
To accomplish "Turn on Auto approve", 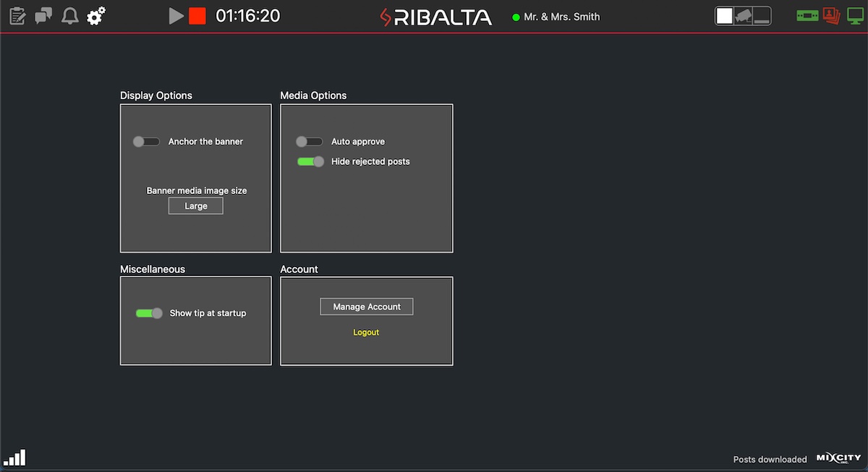I will click(x=310, y=141).
